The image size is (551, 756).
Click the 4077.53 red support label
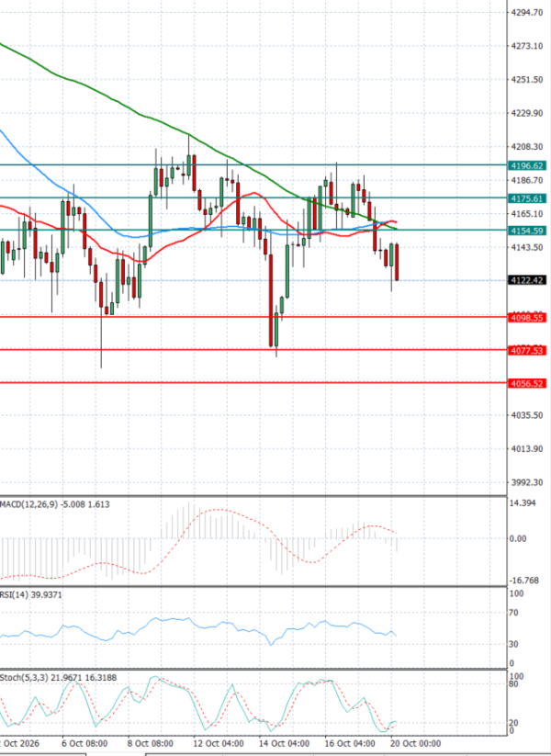[x=527, y=351]
